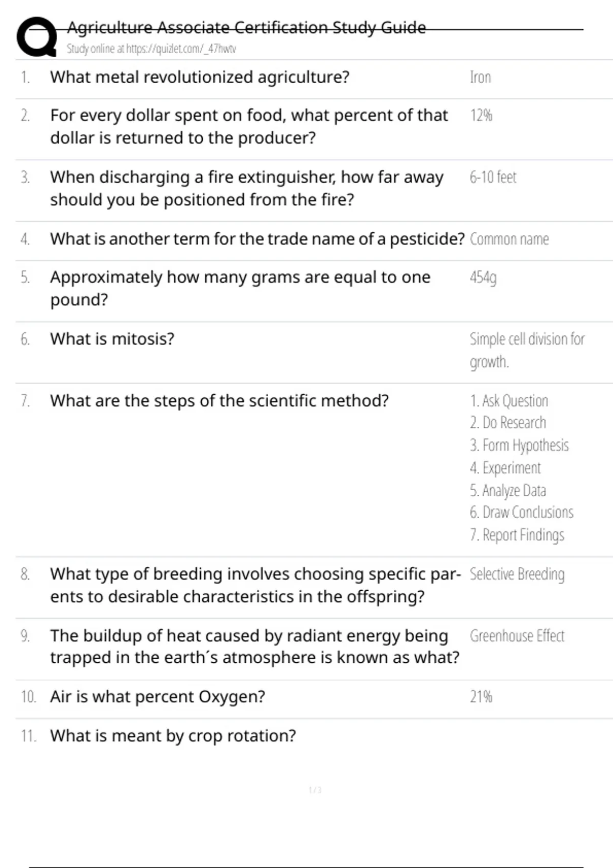Click the "Common name" answer text

509,239
